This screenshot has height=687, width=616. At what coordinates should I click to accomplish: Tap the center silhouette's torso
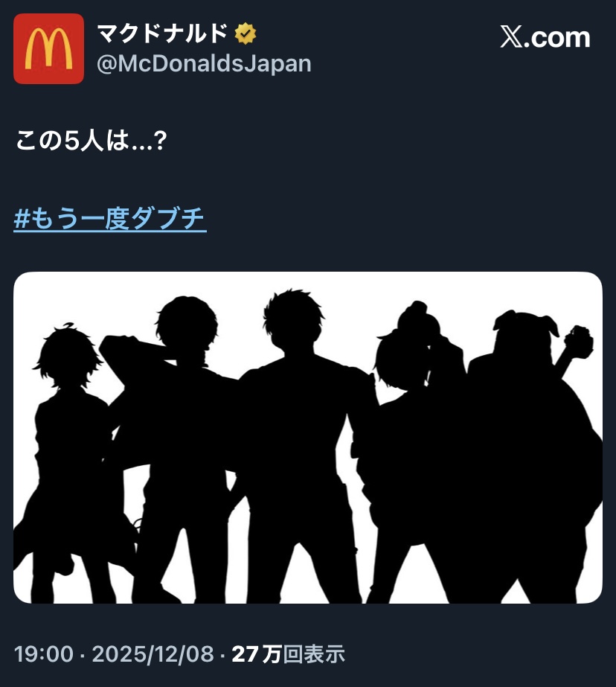pos(298,421)
